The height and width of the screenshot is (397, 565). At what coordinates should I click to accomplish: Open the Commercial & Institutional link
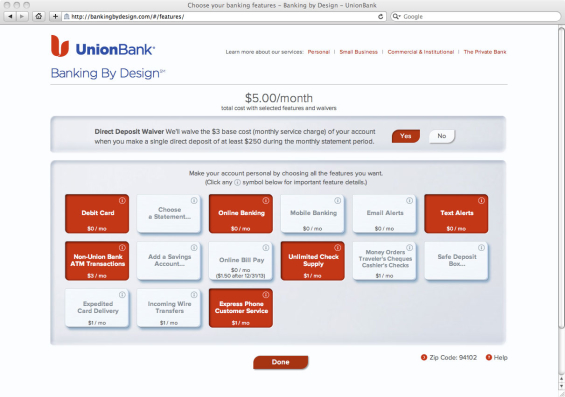coord(421,52)
